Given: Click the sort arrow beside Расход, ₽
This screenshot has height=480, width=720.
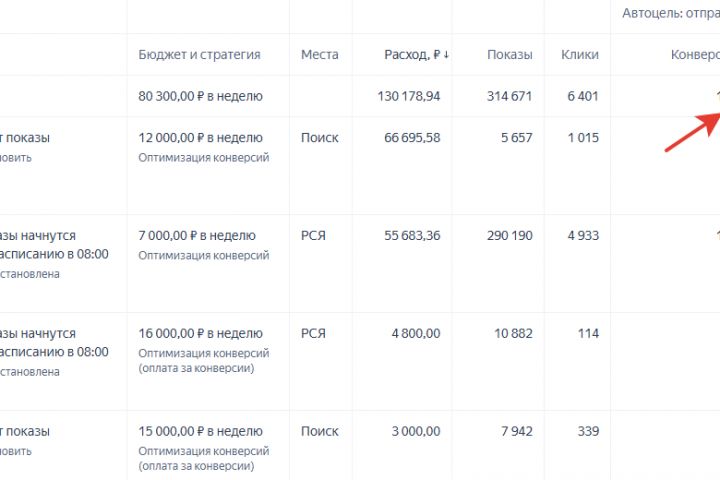Looking at the screenshot, I should 445,55.
